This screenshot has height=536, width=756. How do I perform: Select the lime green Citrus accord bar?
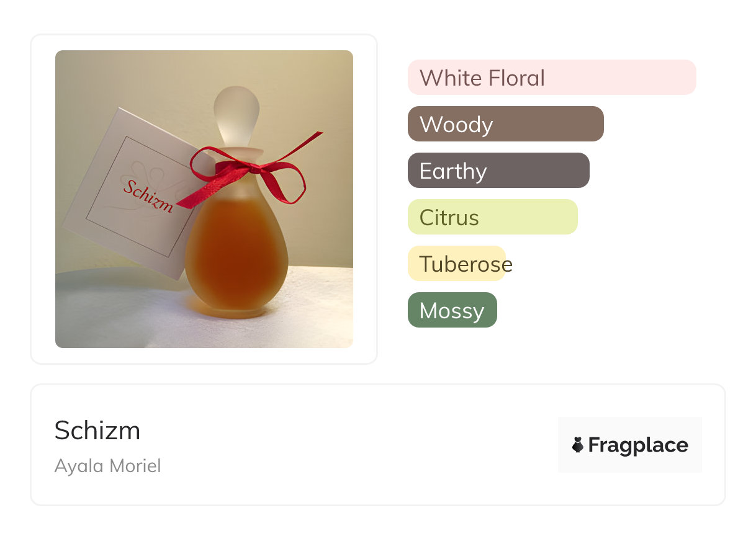[x=493, y=217]
